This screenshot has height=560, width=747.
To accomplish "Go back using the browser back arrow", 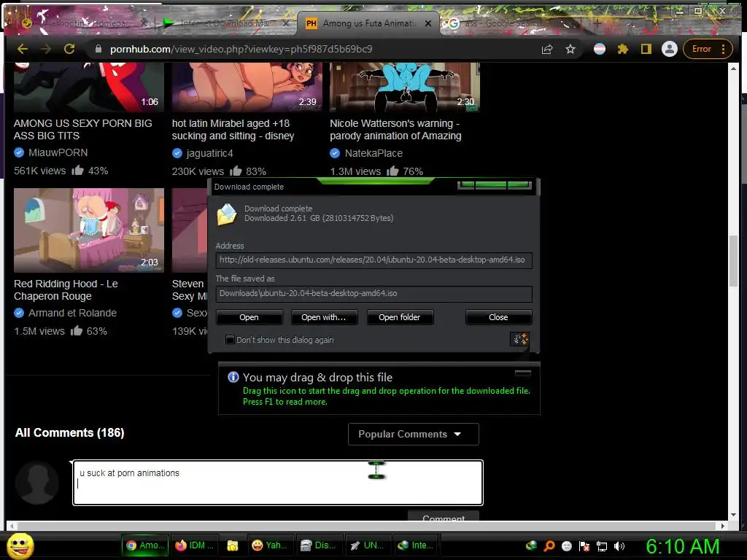I will [23, 49].
